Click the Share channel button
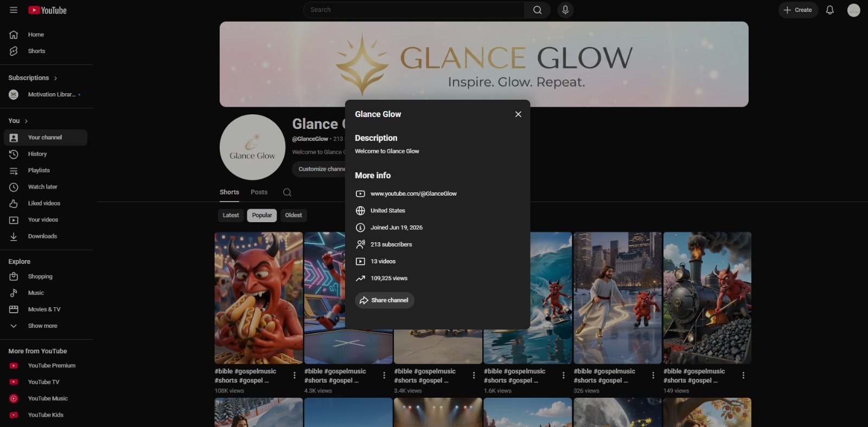This screenshot has width=868, height=427. [385, 300]
